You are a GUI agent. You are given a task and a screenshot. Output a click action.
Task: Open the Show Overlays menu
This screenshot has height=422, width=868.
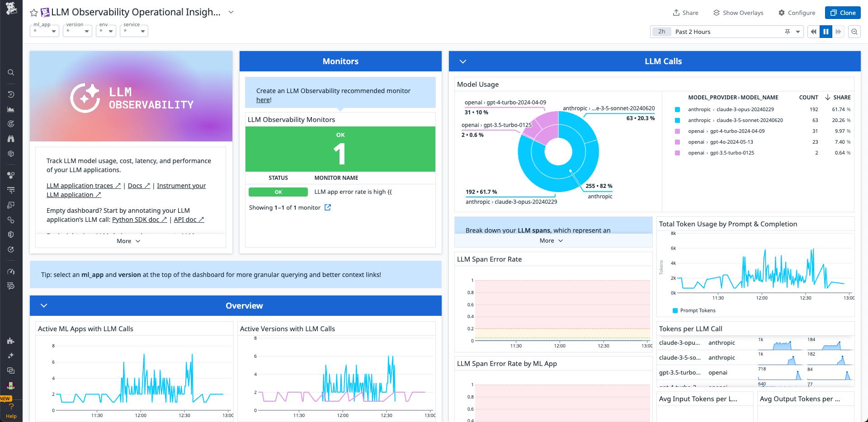738,13
